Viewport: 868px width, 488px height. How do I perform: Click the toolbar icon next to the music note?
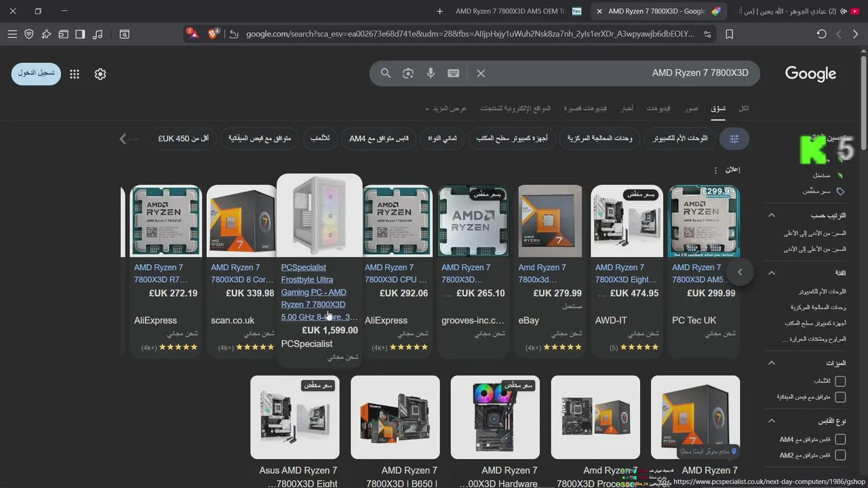pyautogui.click(x=125, y=34)
